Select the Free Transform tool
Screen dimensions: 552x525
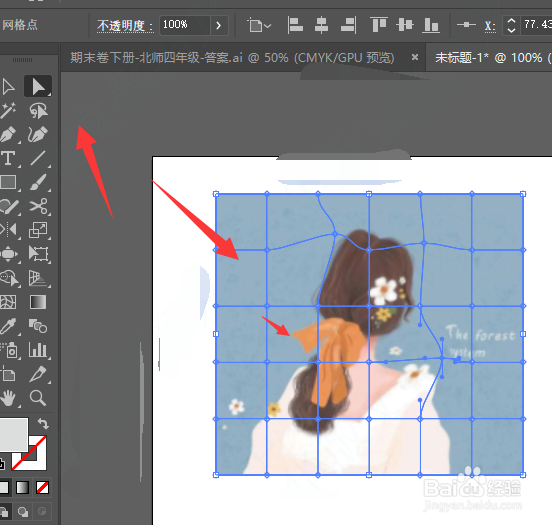point(38,254)
